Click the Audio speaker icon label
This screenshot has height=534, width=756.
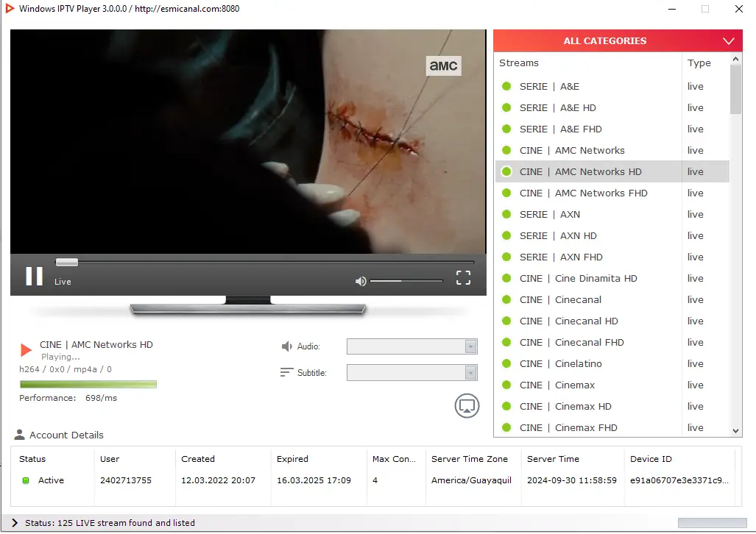tap(287, 346)
